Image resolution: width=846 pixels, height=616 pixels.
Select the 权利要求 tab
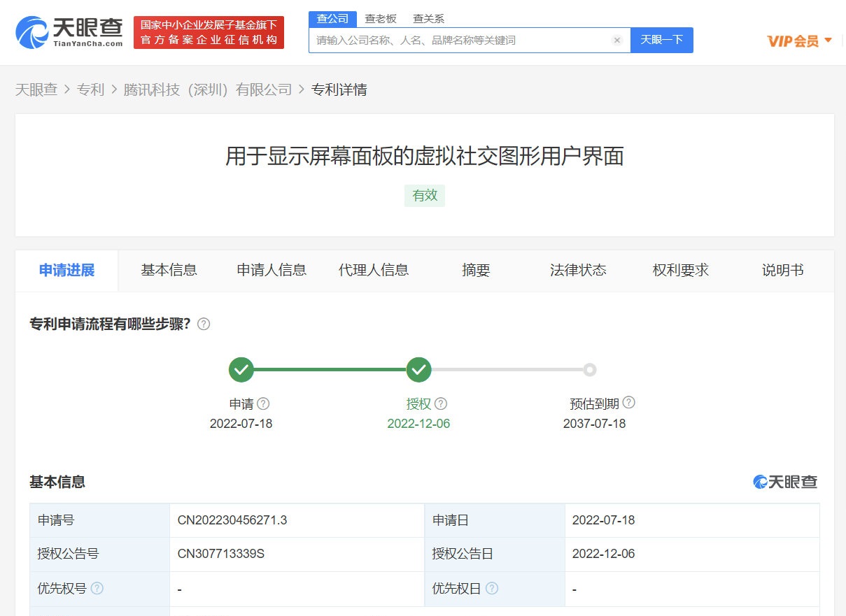(680, 271)
